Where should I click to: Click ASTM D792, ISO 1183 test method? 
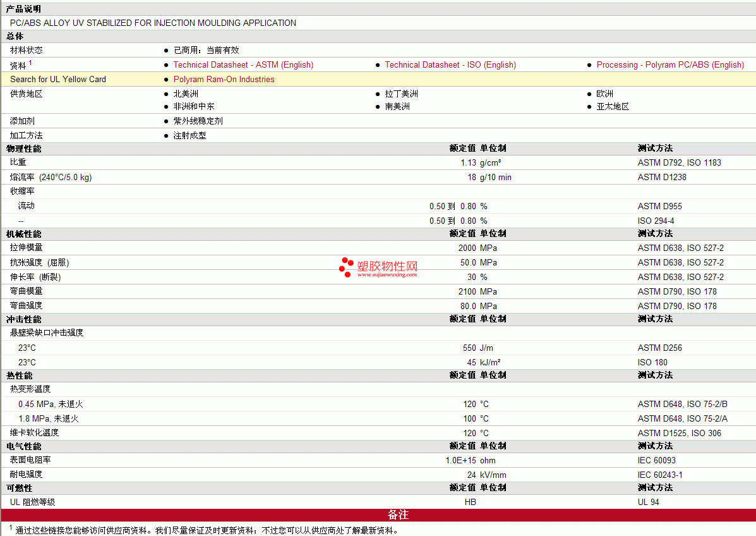pos(680,162)
